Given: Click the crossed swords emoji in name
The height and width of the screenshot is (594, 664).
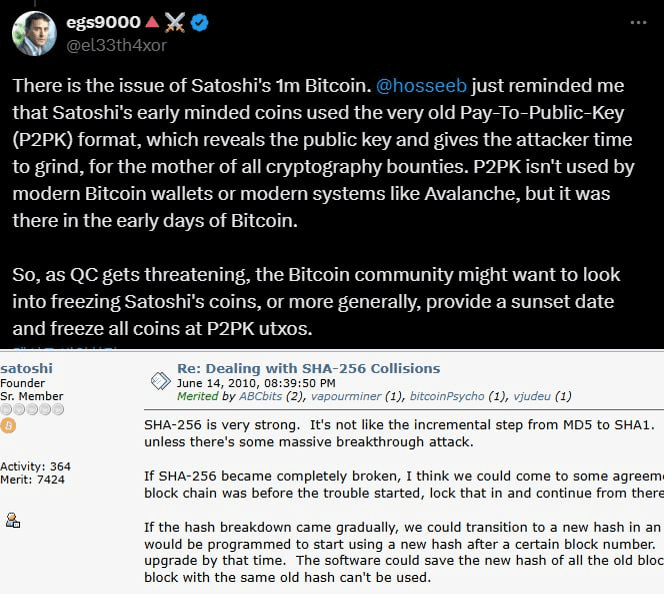Looking at the screenshot, I should coord(175,21).
